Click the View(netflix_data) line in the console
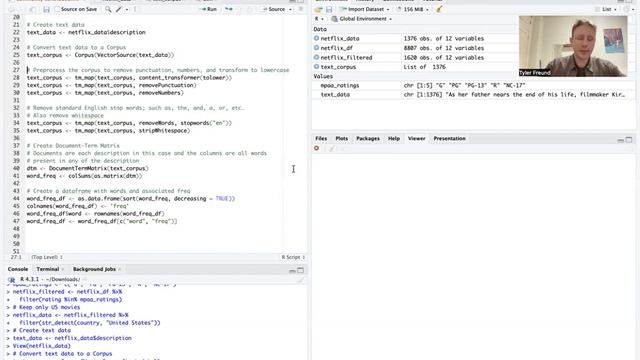 tap(42, 346)
